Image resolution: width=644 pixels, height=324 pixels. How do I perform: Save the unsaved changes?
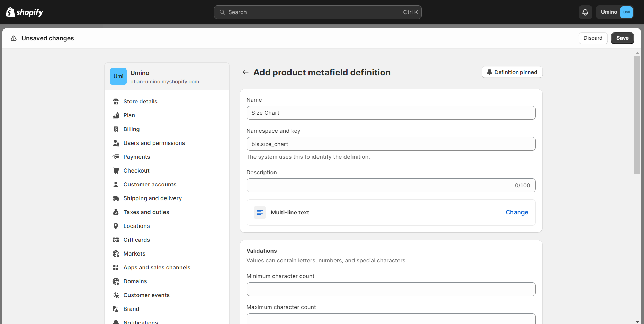coord(622,38)
